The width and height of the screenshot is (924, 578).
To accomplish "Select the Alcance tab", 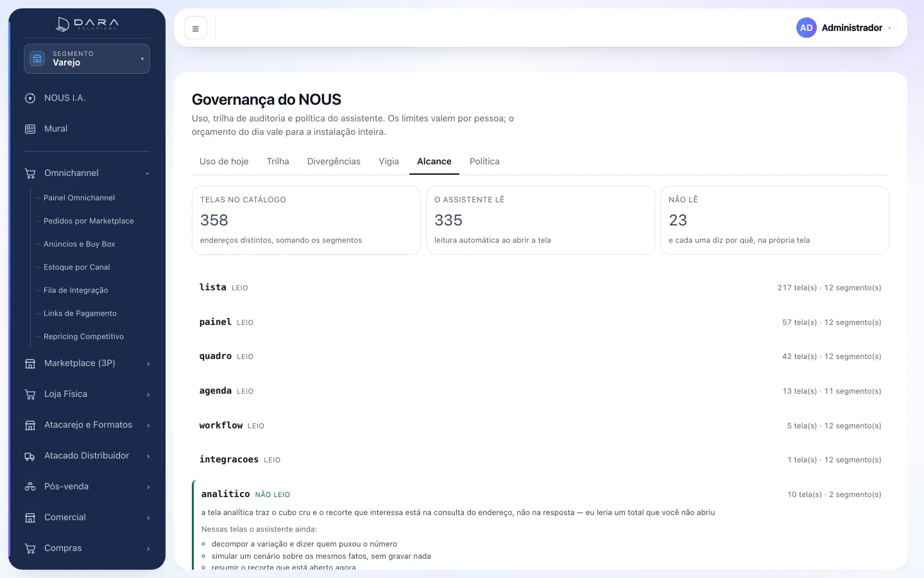I will tap(434, 161).
